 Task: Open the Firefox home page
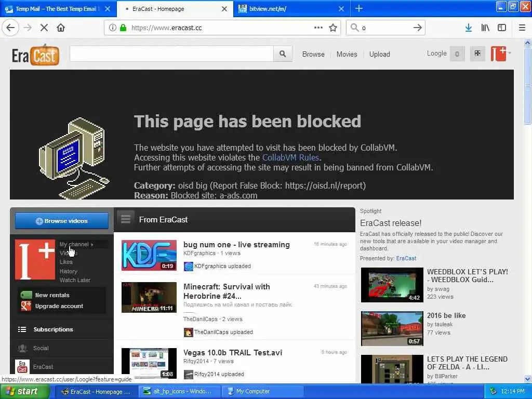tap(61, 28)
